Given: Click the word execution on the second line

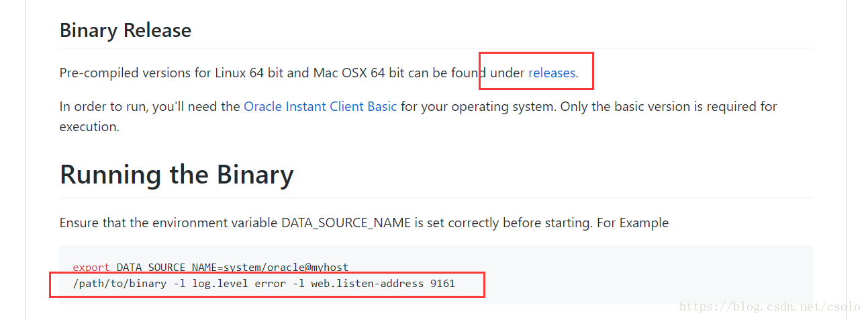Looking at the screenshot, I should [x=89, y=126].
